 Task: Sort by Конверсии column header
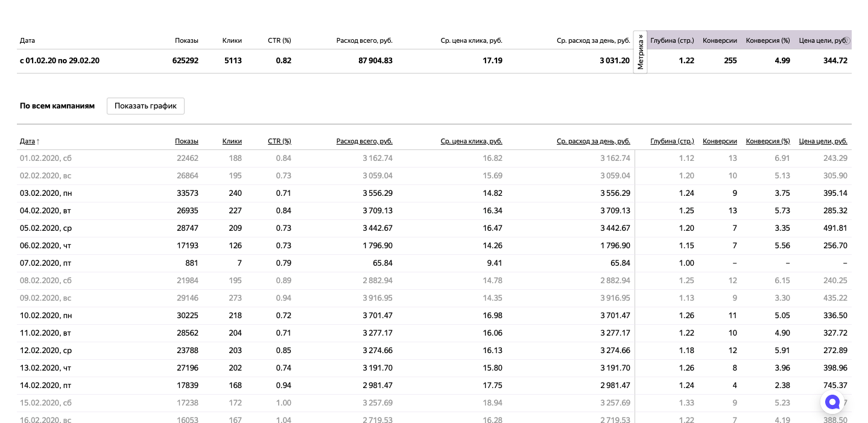720,141
